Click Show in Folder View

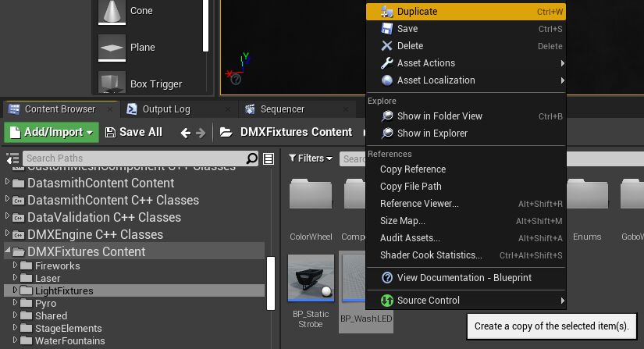(x=466, y=116)
